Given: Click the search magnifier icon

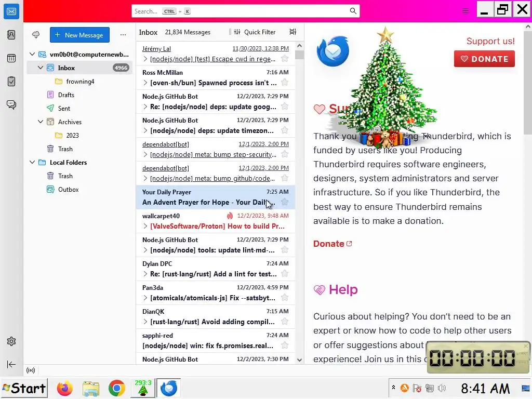Looking at the screenshot, I should (x=353, y=11).
